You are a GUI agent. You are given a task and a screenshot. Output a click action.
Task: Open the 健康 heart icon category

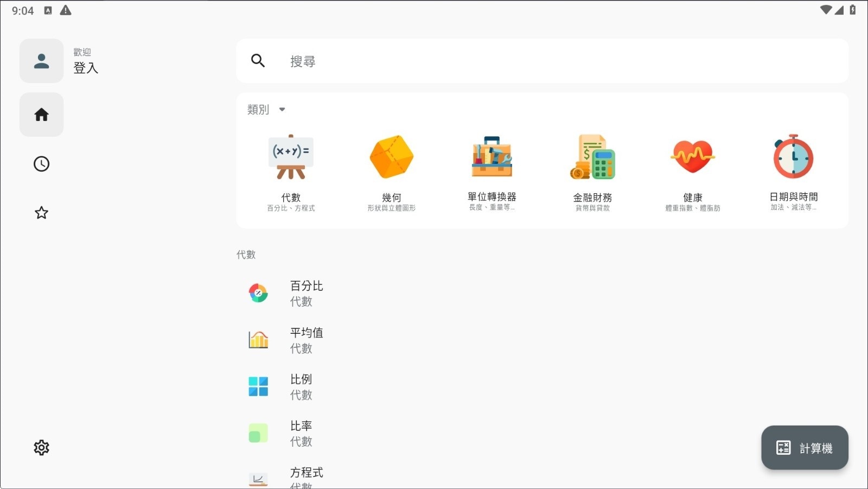693,157
